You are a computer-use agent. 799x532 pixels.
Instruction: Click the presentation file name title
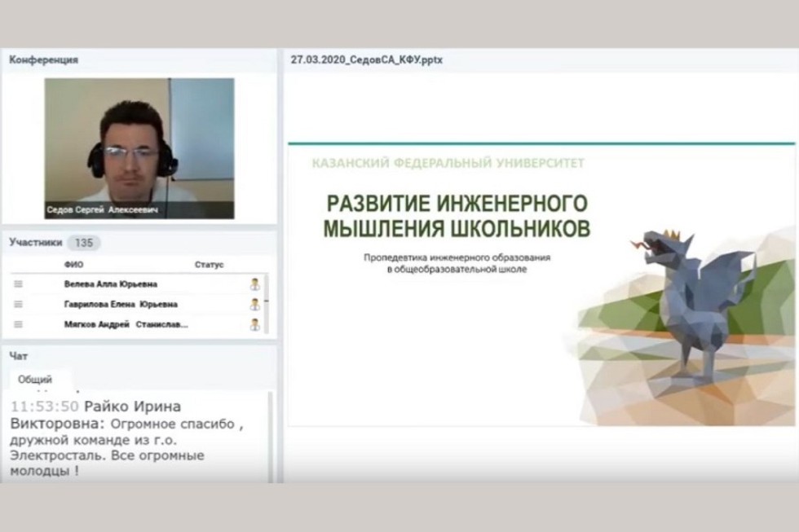[366, 60]
